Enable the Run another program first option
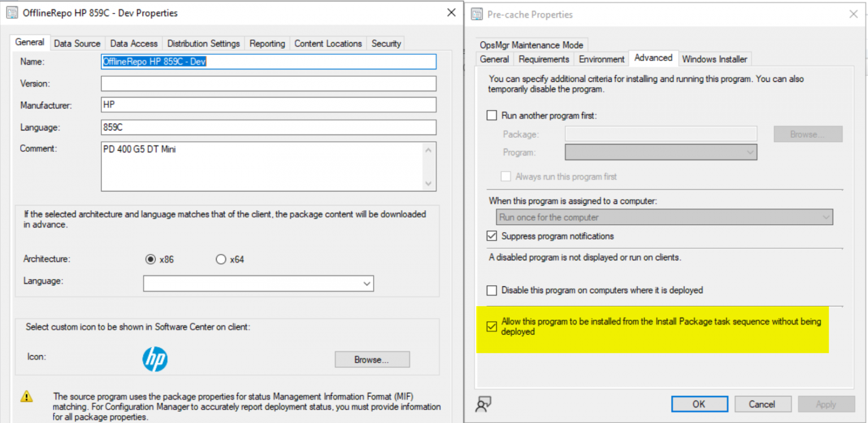Viewport: 868px width, 423px height. point(492,115)
